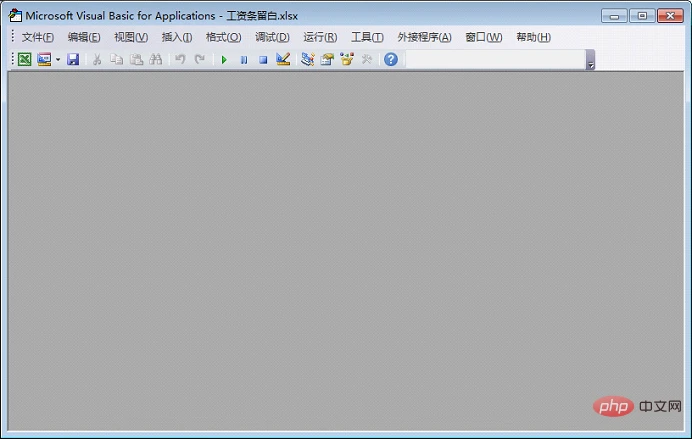Open the Insert object dropdown arrow
The width and height of the screenshot is (692, 439).
pos(58,60)
